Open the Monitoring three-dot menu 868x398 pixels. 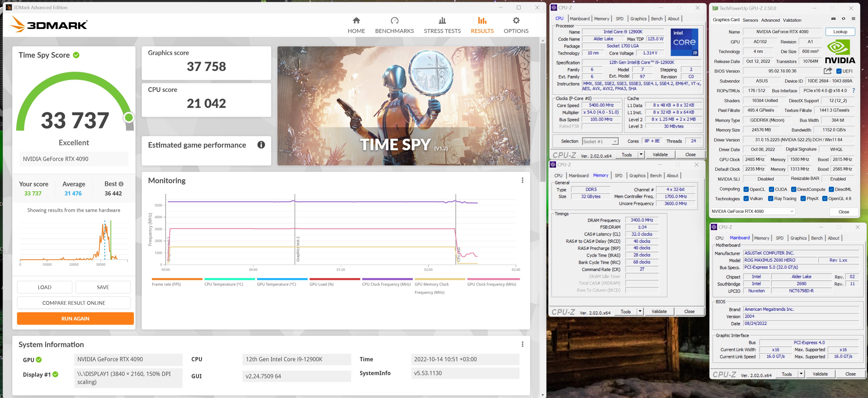point(522,180)
